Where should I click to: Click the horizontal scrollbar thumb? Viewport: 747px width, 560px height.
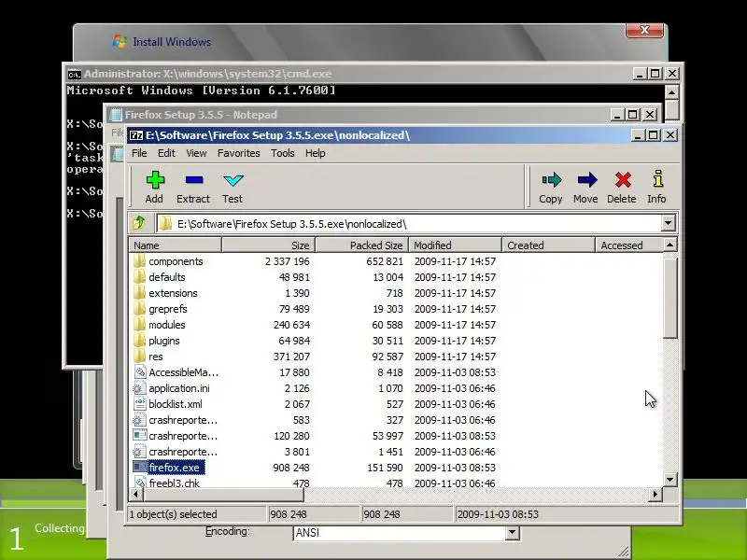coord(223,495)
